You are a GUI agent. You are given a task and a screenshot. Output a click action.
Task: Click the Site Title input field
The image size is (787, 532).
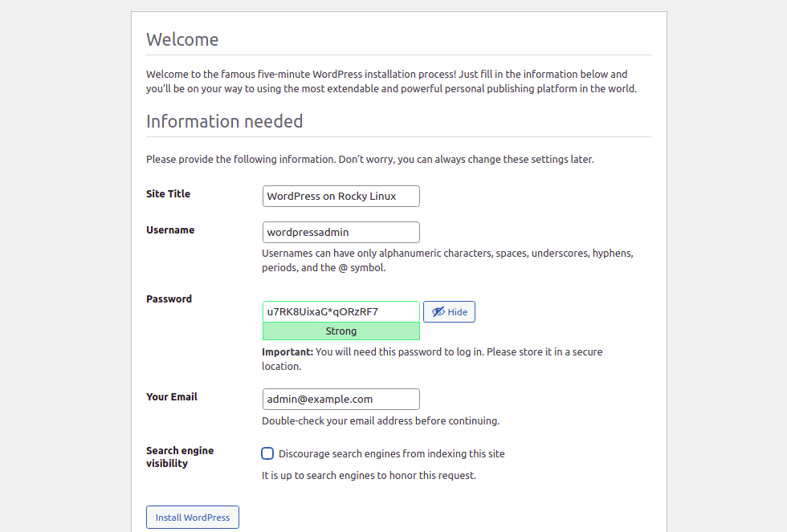point(340,196)
